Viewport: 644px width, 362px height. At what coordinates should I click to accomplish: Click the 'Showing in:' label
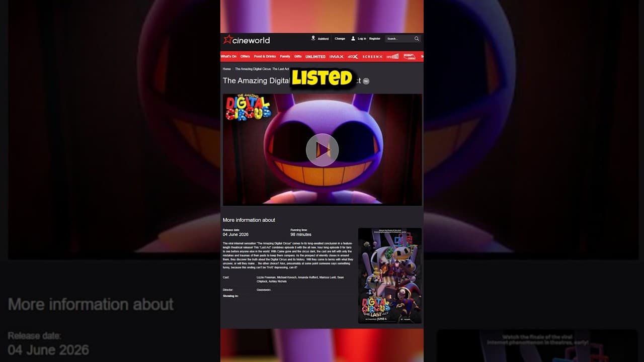[x=230, y=296]
